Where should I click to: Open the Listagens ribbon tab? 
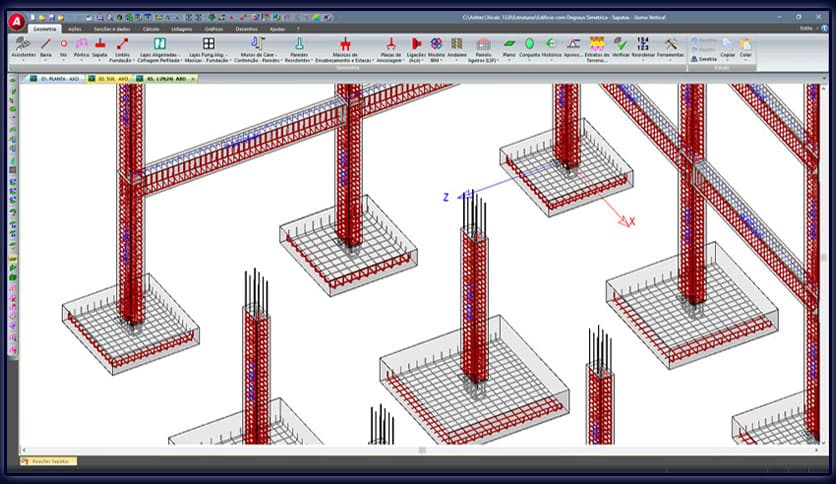pyautogui.click(x=181, y=29)
